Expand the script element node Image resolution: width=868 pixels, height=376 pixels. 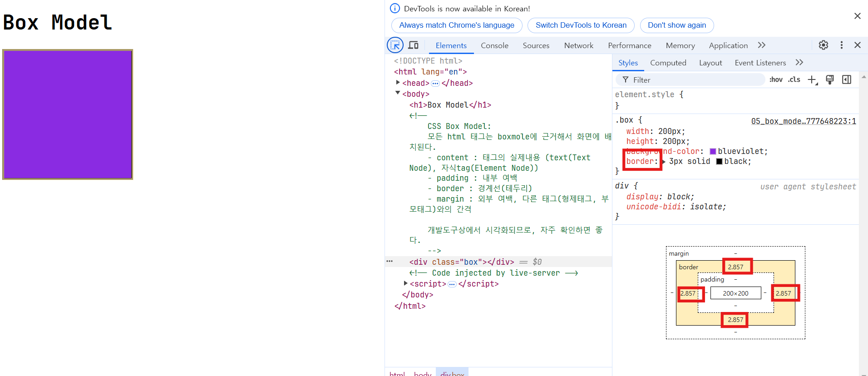(406, 283)
